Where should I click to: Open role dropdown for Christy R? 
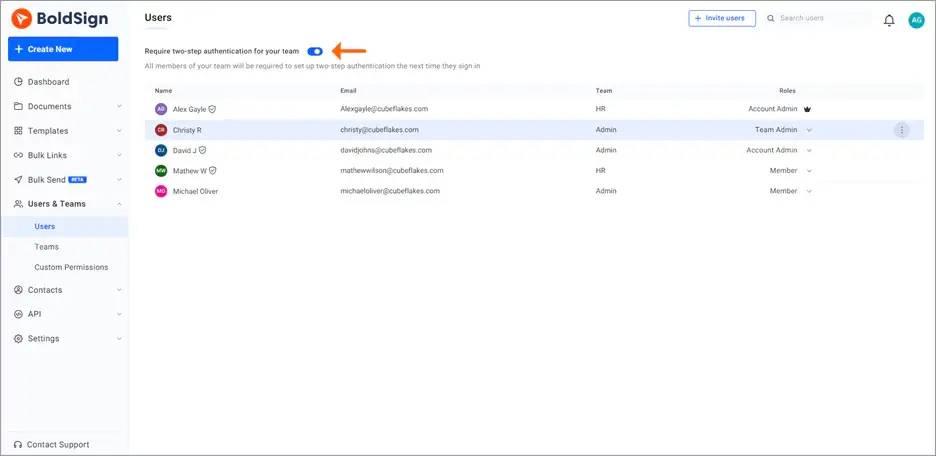tap(809, 130)
